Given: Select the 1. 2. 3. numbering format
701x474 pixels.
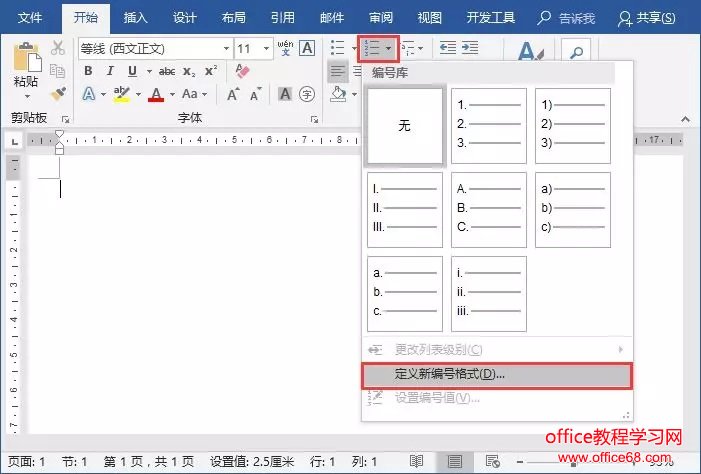Looking at the screenshot, I should coord(489,126).
